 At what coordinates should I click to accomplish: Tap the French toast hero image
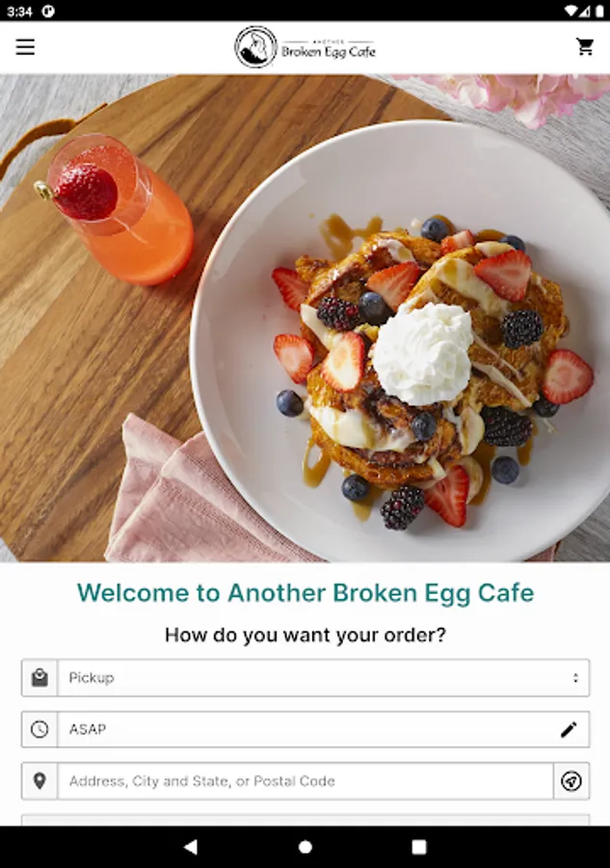click(x=305, y=318)
